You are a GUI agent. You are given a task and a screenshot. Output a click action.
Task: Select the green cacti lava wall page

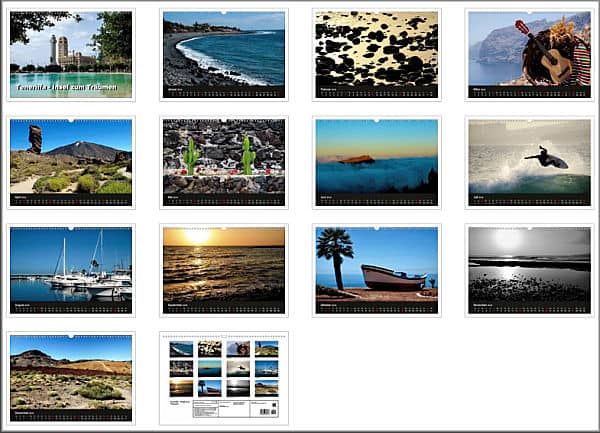224,163
